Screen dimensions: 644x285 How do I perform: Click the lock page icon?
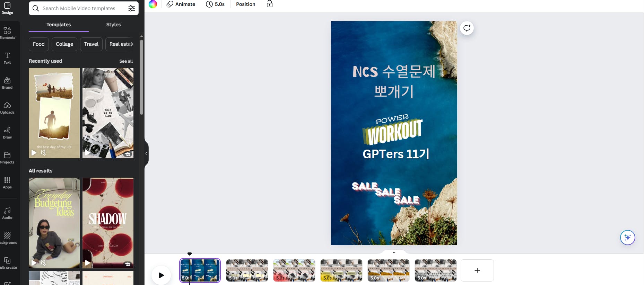point(270,4)
